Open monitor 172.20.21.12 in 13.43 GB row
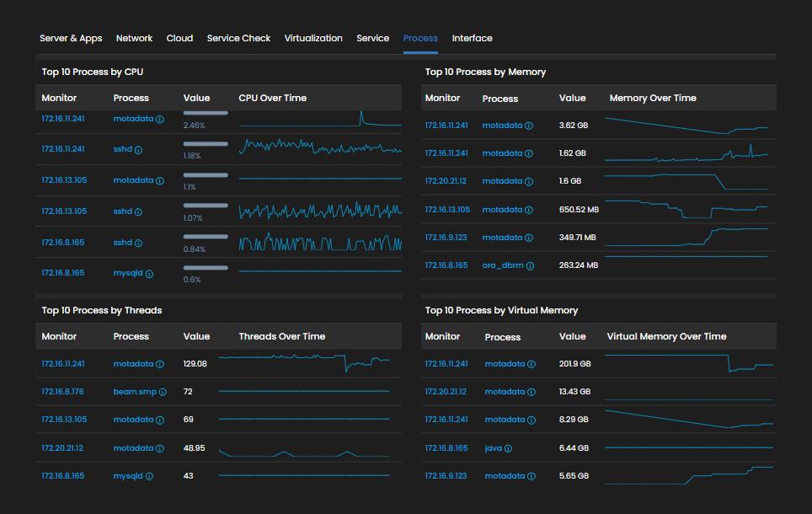Viewport: 812px width, 514px height. (x=446, y=392)
